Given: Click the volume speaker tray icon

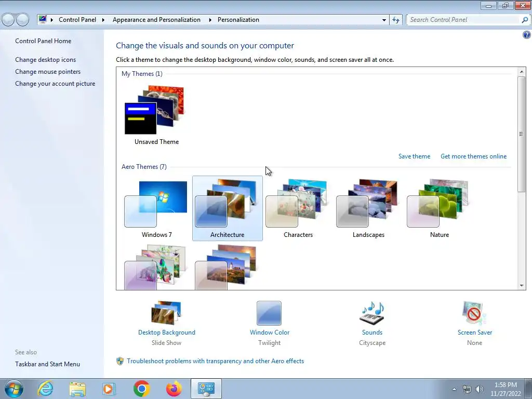Looking at the screenshot, I should tap(480, 389).
